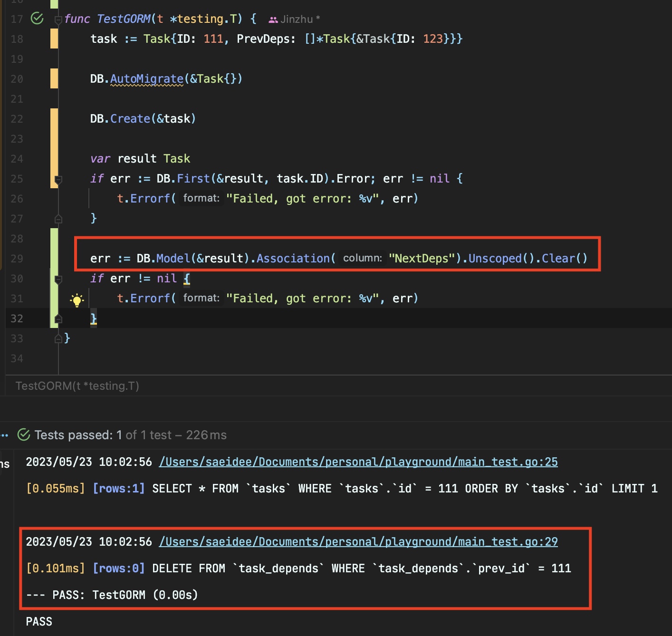Collapse the TestGORM function using the fold arrow

click(x=58, y=20)
